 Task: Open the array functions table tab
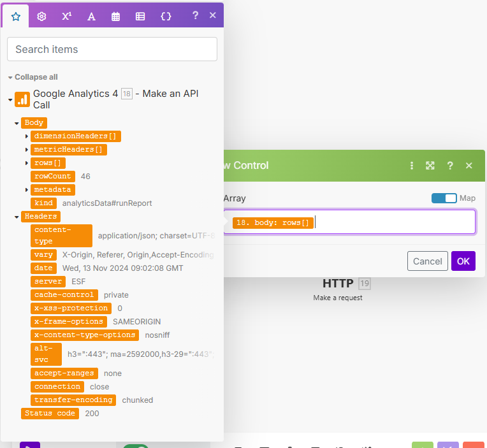coord(140,17)
